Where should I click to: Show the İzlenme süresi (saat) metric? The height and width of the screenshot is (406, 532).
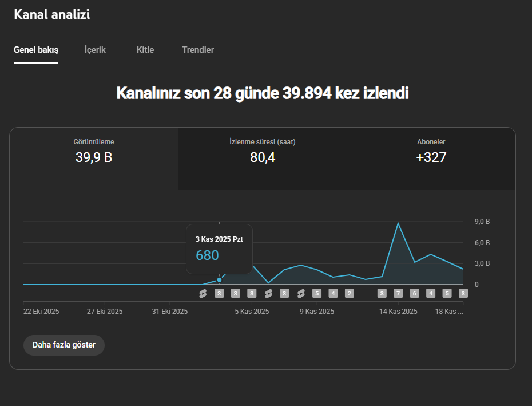click(x=263, y=159)
